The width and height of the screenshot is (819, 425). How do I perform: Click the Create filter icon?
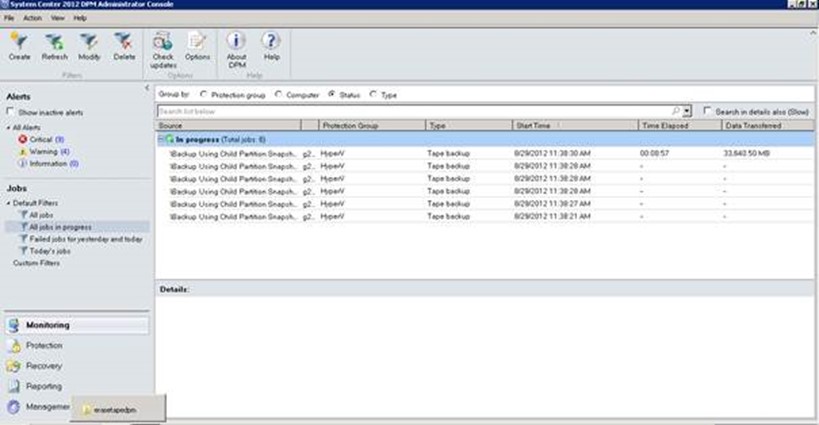pyautogui.click(x=19, y=41)
